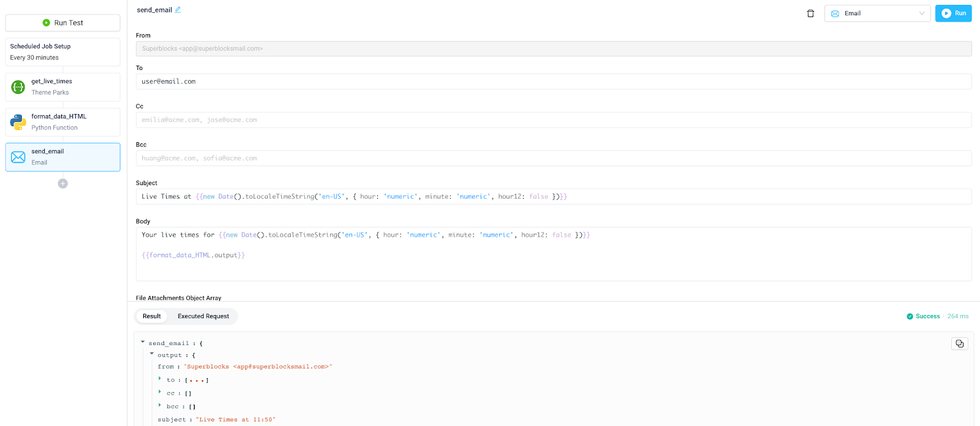Image resolution: width=980 pixels, height=426 pixels.
Task: Click the send_email title at top
Action: pos(154,10)
